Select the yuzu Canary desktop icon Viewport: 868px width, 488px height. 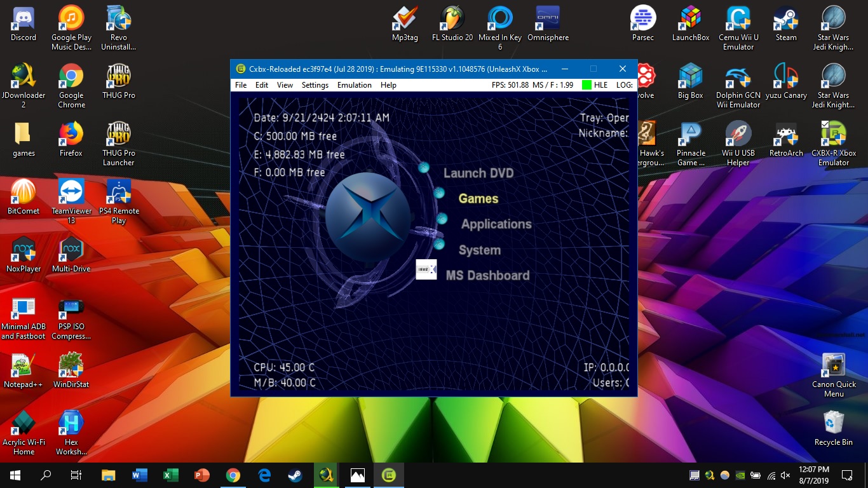click(x=786, y=82)
